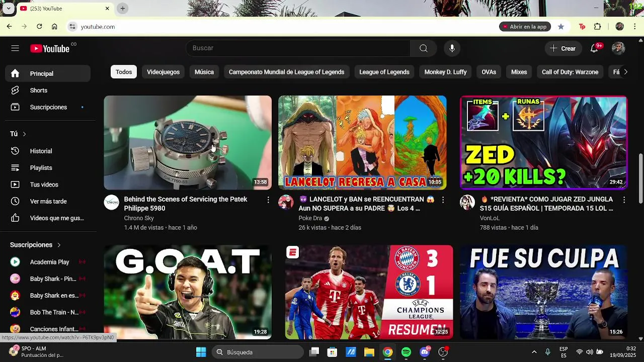Expand the Suscripciones section header

35,245
